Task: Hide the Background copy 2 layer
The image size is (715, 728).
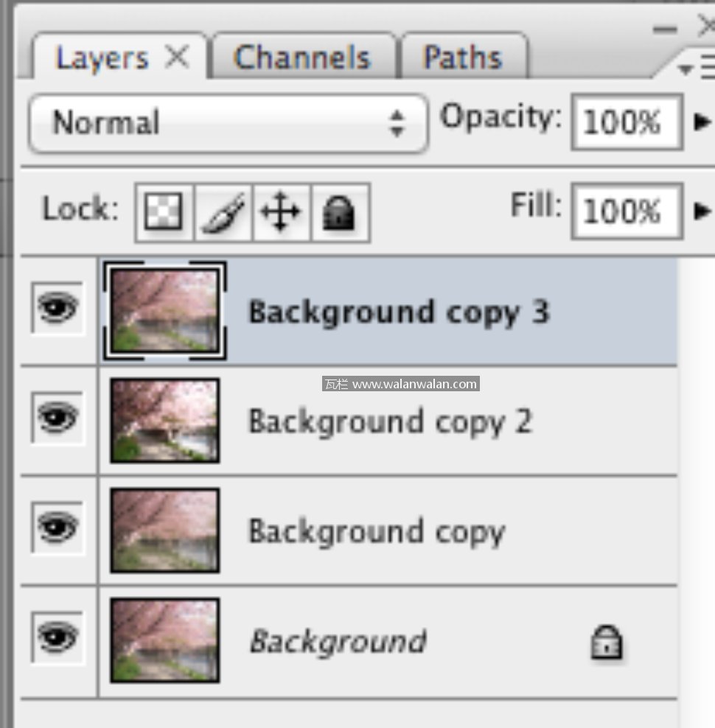Action: coord(57,419)
